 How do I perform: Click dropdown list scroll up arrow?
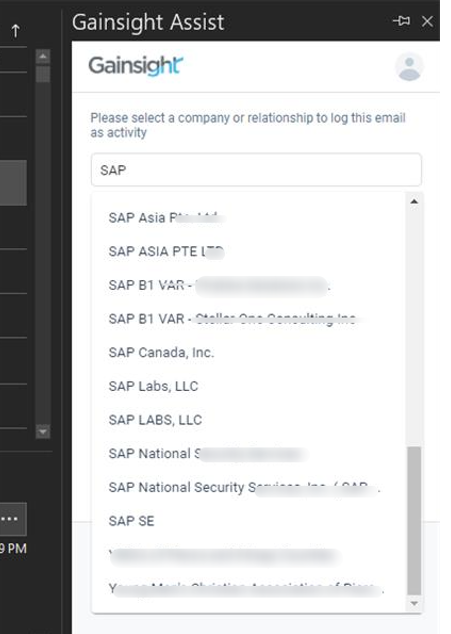(x=414, y=201)
